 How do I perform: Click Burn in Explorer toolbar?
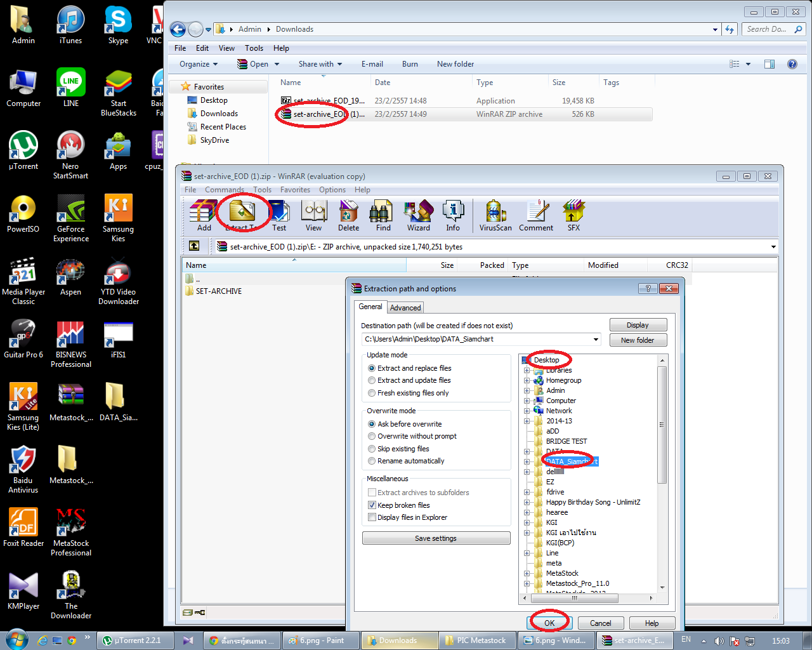coord(410,64)
